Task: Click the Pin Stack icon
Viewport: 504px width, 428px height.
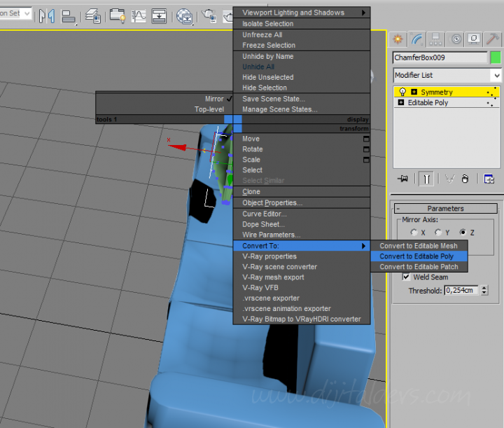Action: pyautogui.click(x=402, y=179)
